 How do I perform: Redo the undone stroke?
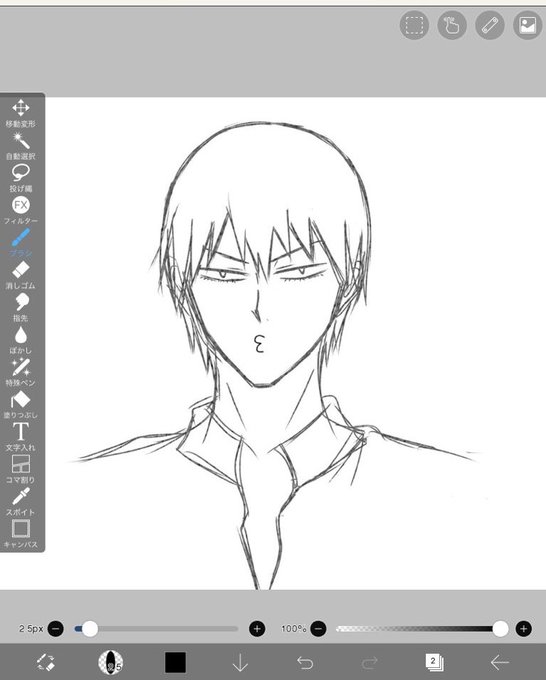(x=369, y=663)
